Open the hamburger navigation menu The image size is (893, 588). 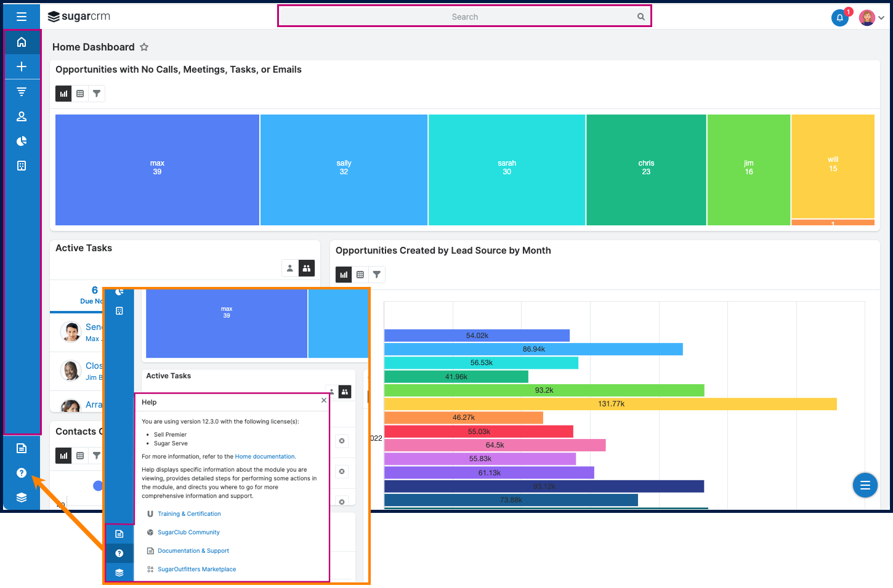(22, 17)
